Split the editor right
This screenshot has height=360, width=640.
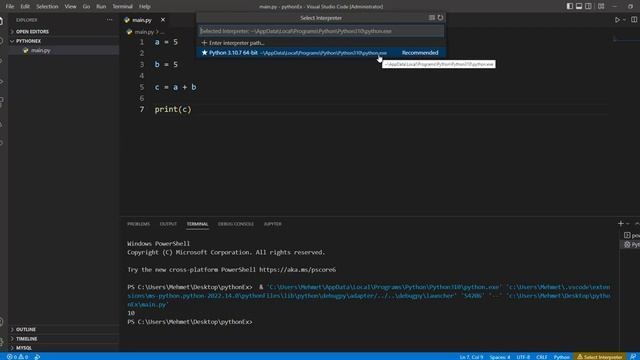tap(634, 20)
